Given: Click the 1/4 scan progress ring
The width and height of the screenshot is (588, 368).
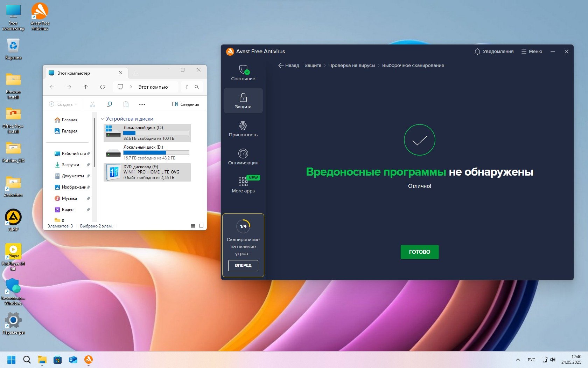Looking at the screenshot, I should [x=243, y=226].
